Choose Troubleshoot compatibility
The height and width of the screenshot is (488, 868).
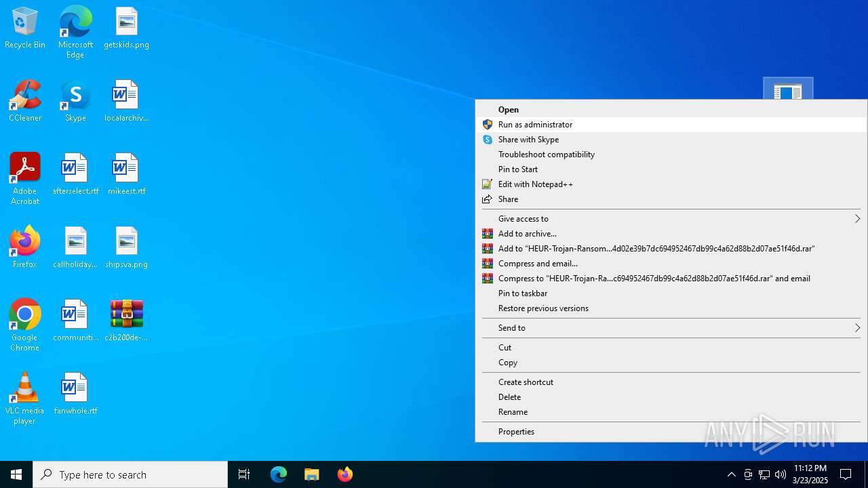671,155
